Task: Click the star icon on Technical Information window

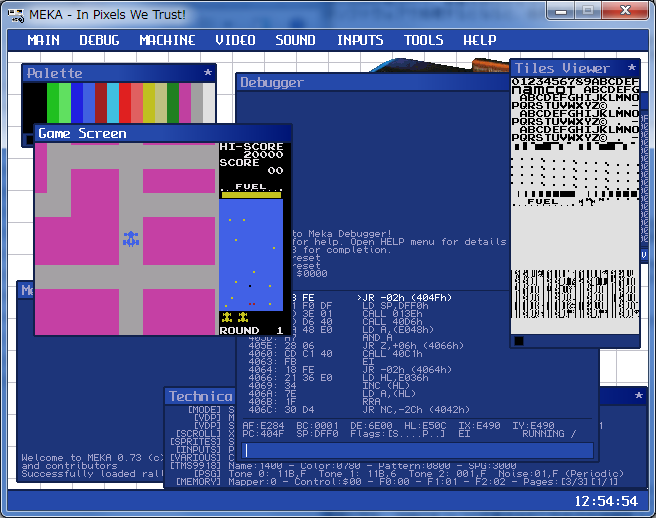Action: [x=638, y=395]
